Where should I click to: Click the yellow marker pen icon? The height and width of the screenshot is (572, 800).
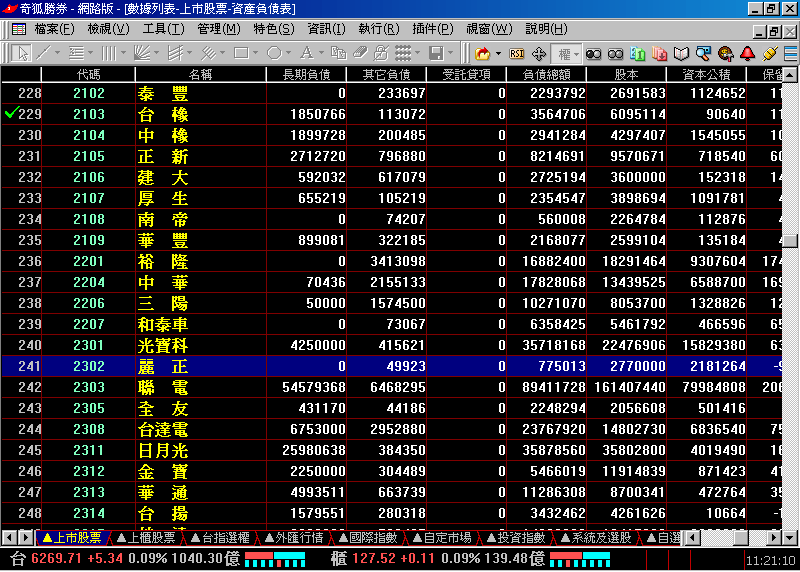coord(769,54)
